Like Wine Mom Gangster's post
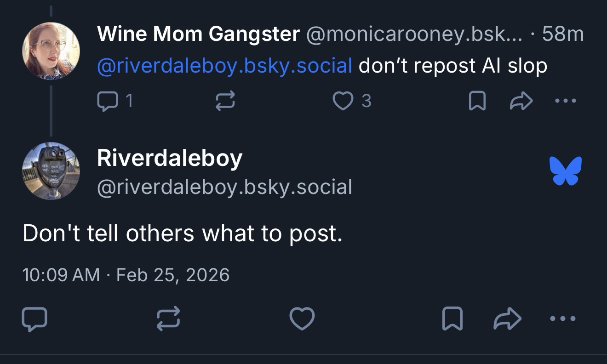Screen dimensions: 607x364 343,101
